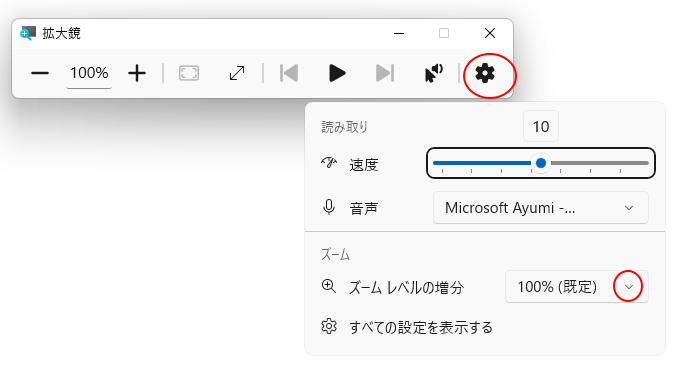Close the 拡大鏡 window

click(490, 33)
